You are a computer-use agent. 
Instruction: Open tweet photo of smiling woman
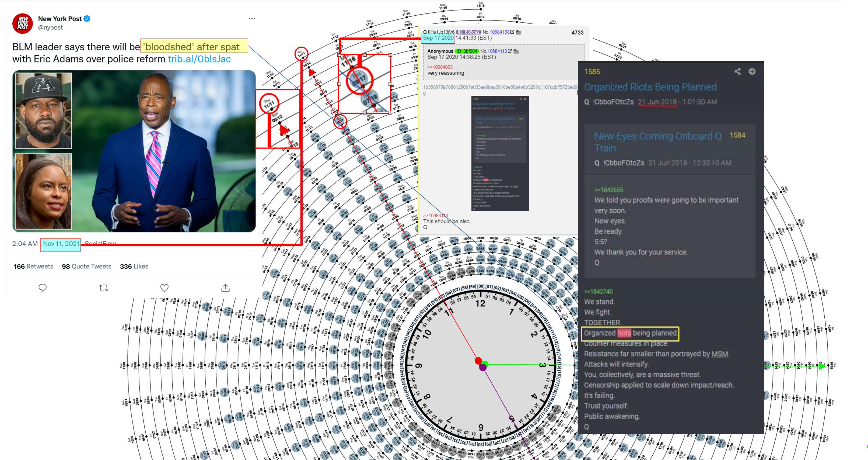point(43,192)
